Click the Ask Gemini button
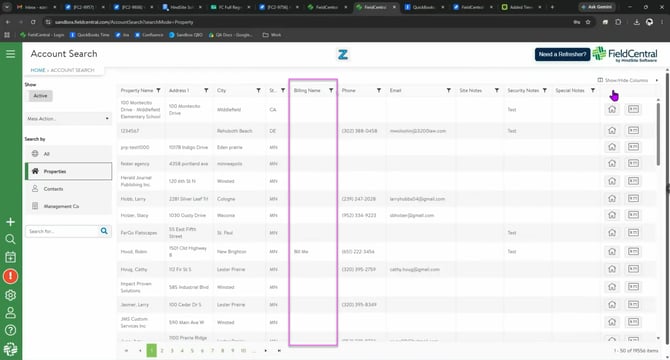This screenshot has height=360, width=670. (597, 7)
